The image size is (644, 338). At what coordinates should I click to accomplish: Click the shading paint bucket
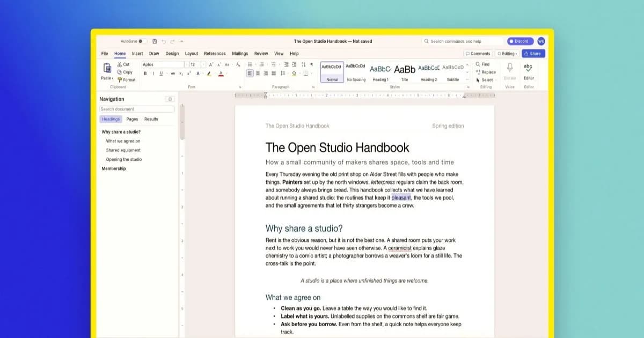[294, 73]
